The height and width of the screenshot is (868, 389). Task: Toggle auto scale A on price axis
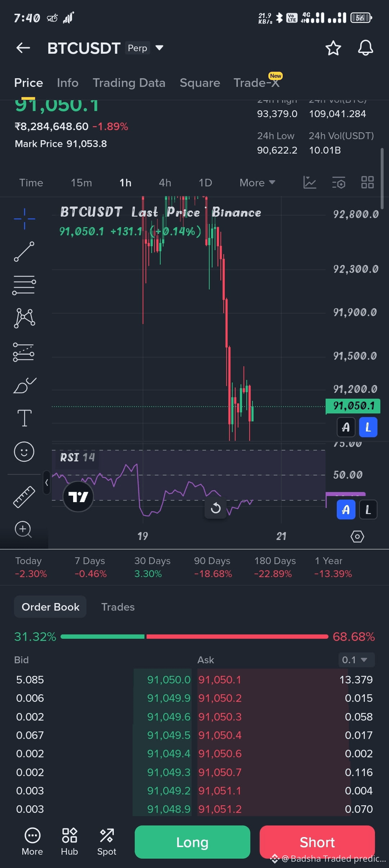pos(346,427)
